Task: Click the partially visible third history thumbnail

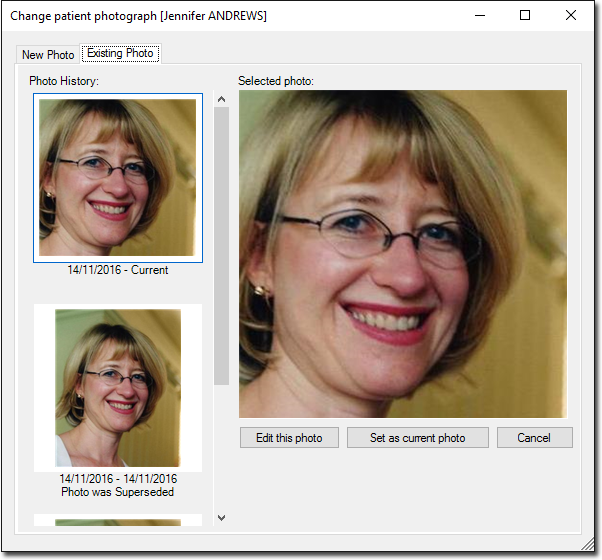Action: pyautogui.click(x=118, y=520)
